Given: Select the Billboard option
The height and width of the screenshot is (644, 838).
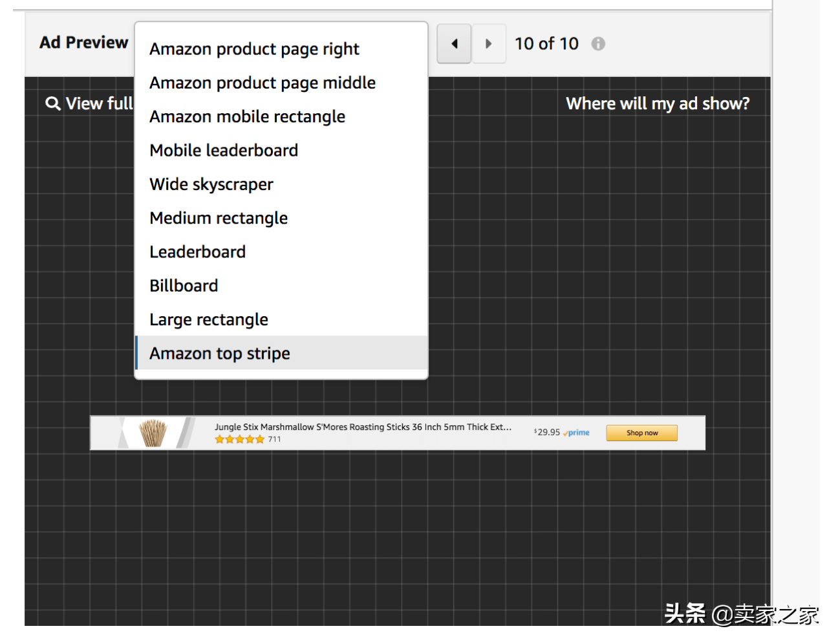Looking at the screenshot, I should 281,285.
